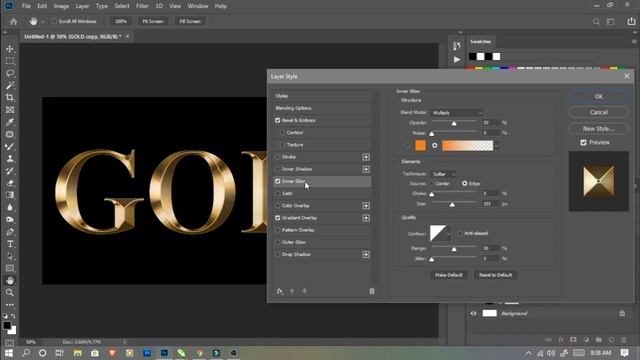Viewport: 640px width, 360px height.
Task: Select the Edge source radio button
Action: tap(464, 184)
